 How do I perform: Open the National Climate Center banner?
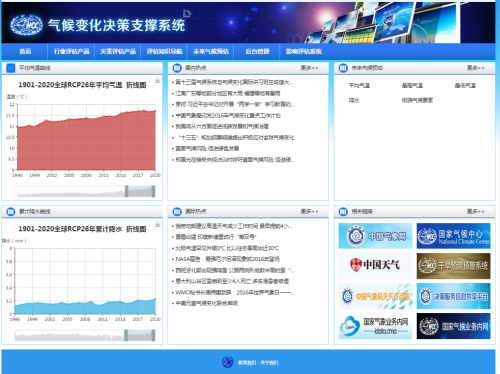[x=453, y=236]
